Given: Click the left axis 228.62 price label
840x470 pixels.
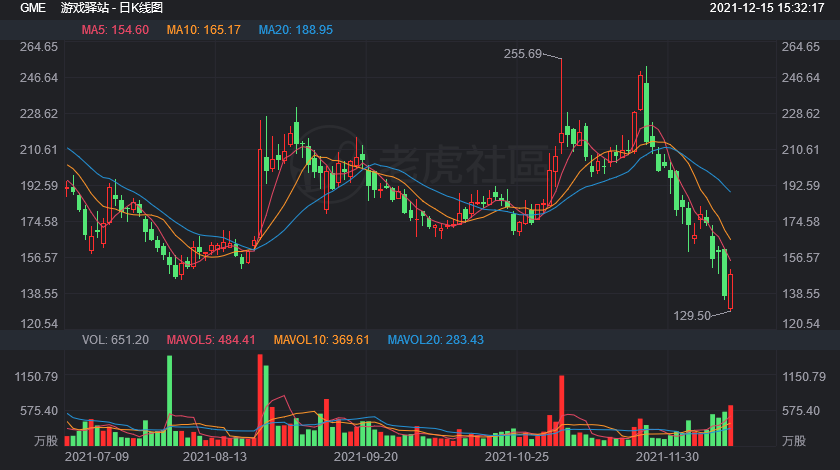Looking at the screenshot, I should (39, 114).
